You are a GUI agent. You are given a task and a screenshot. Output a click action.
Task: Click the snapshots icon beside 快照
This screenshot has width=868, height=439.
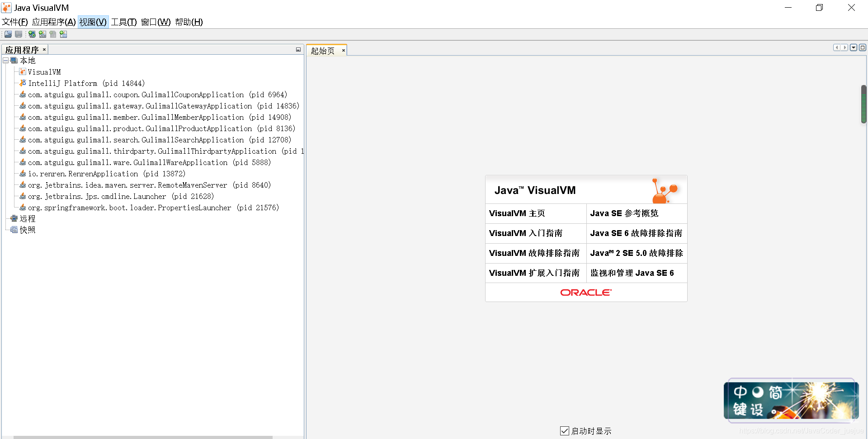14,230
